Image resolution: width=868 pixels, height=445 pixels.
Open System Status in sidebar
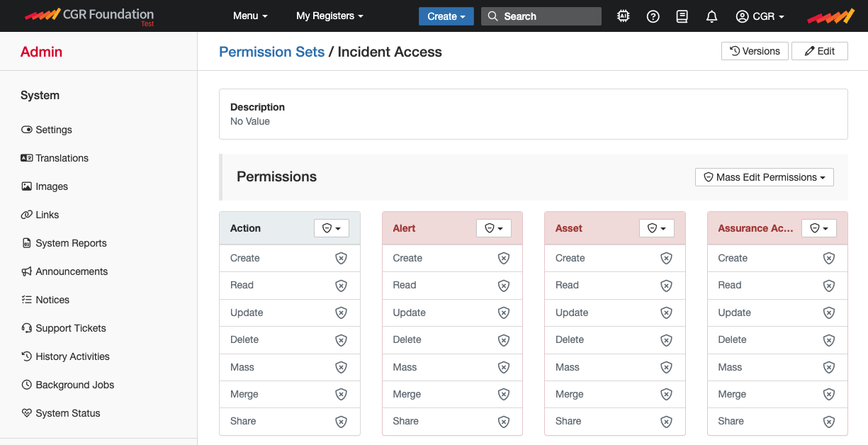61,413
